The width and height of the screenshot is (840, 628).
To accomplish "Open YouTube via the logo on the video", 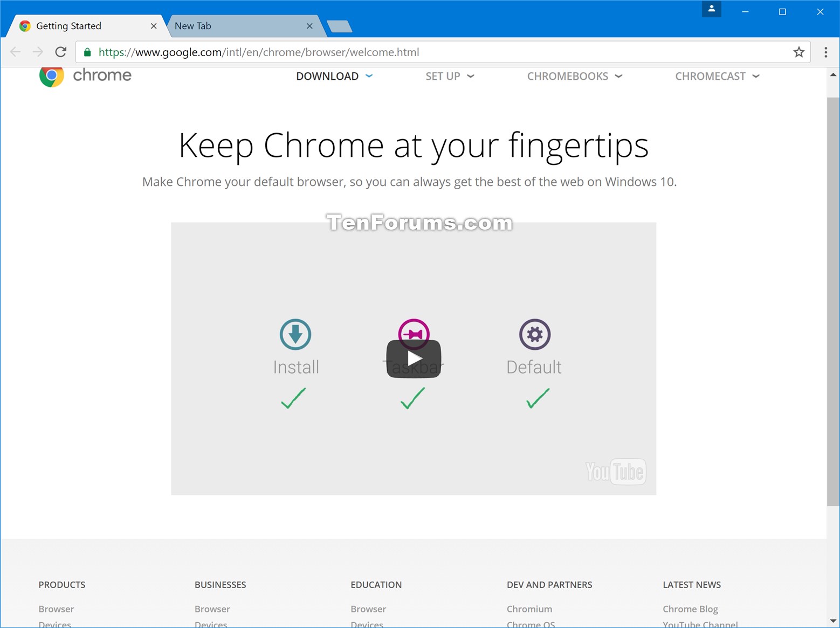I will tap(616, 472).
